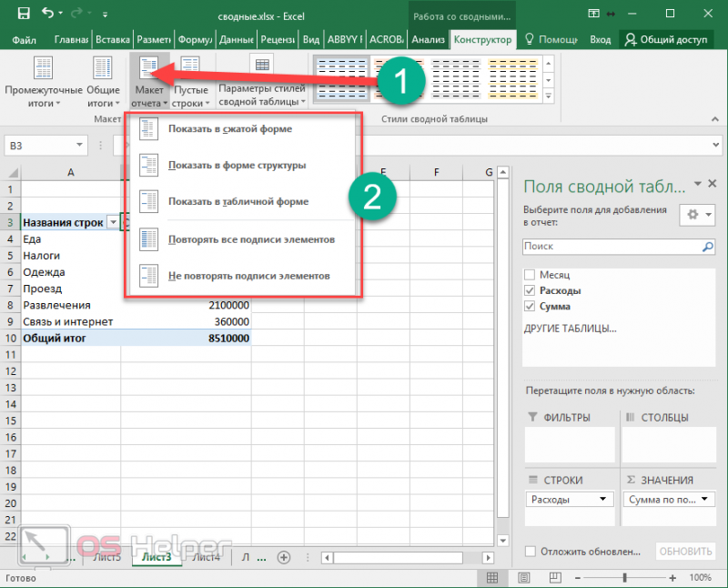Expand Параметры стилей сводной таблицы options
728x588 pixels.
pos(262,82)
